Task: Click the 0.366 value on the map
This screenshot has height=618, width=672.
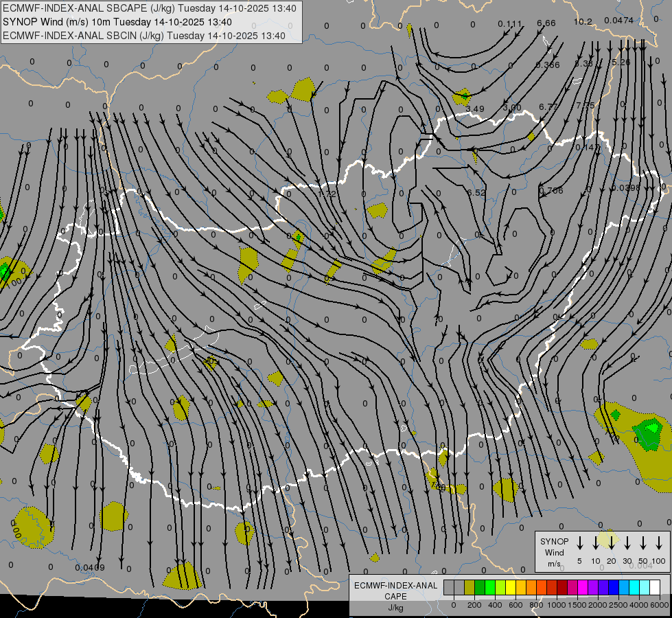Action: [x=548, y=65]
